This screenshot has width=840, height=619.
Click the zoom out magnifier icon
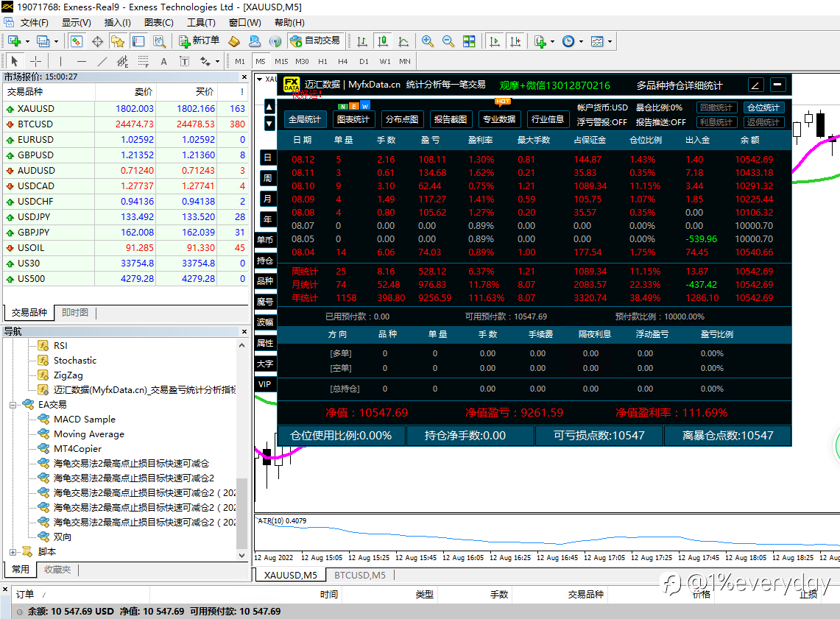tap(448, 41)
